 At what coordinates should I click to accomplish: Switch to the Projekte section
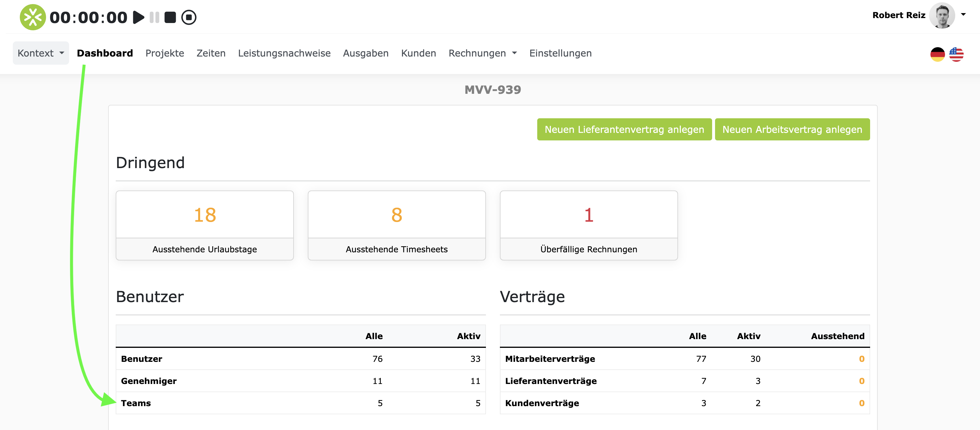pyautogui.click(x=164, y=53)
